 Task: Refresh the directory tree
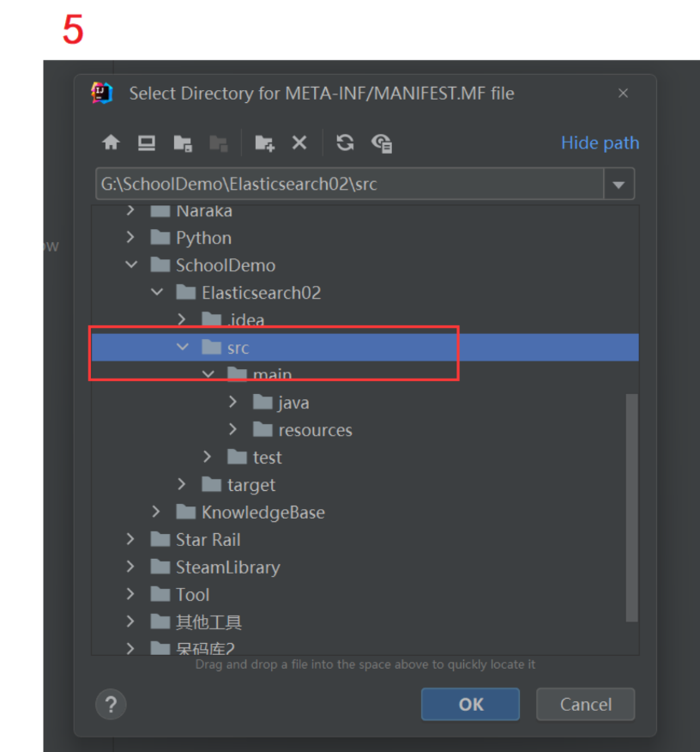click(345, 143)
